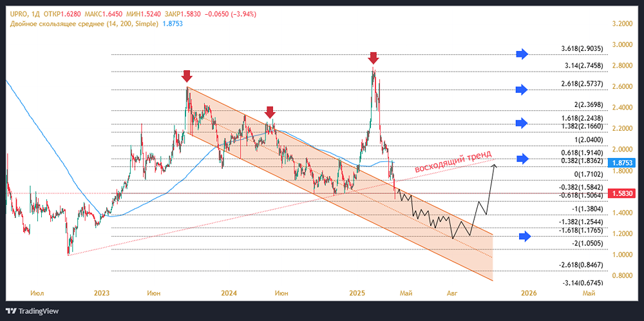Click Fibonacci level 1(2.0400)

pyautogui.click(x=589, y=140)
